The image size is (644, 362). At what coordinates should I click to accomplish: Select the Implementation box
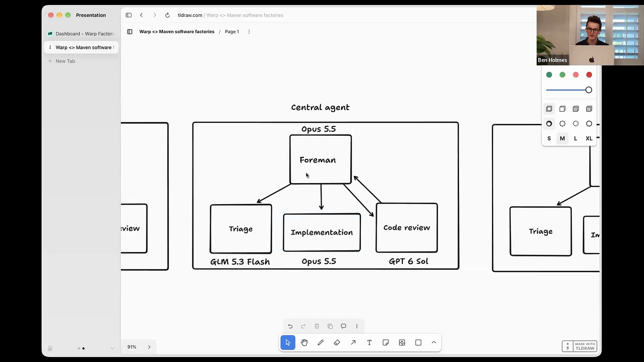click(x=322, y=232)
